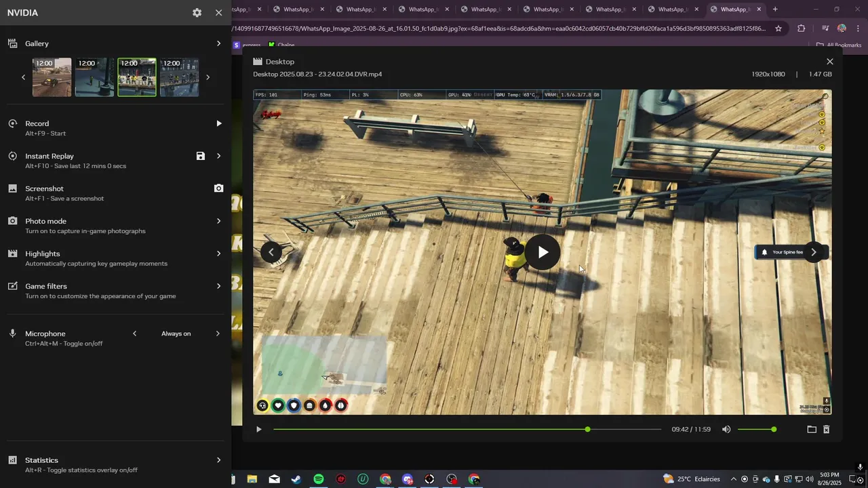Go to next video with the right arrow
This screenshot has height=488, width=868.
pos(814,252)
